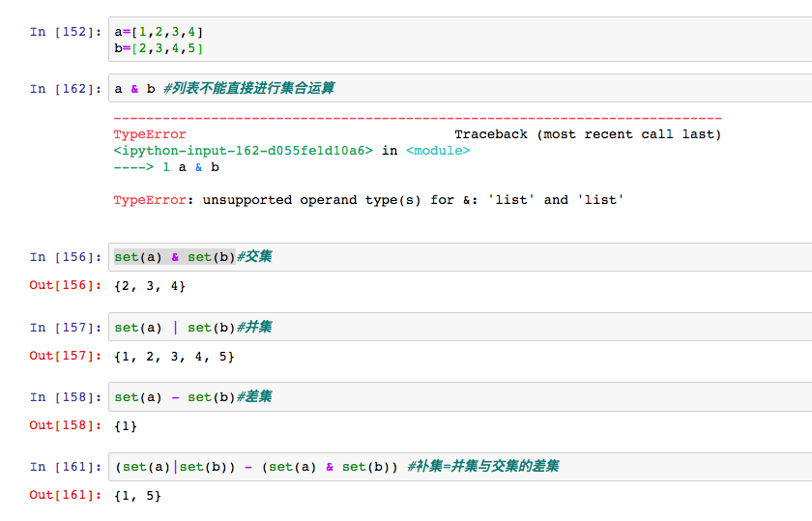
Task: Select the cell containing 'a & b' list comment
Action: [460, 88]
